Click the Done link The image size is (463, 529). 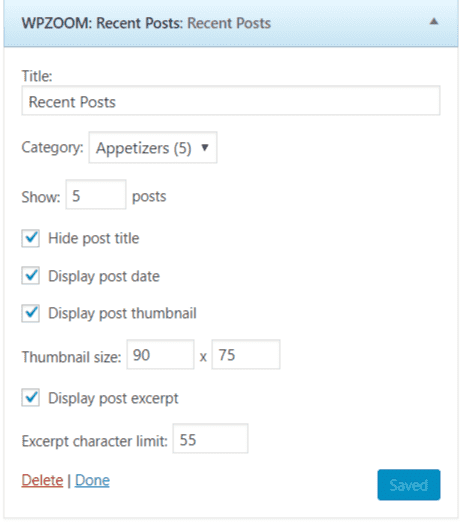(x=92, y=480)
